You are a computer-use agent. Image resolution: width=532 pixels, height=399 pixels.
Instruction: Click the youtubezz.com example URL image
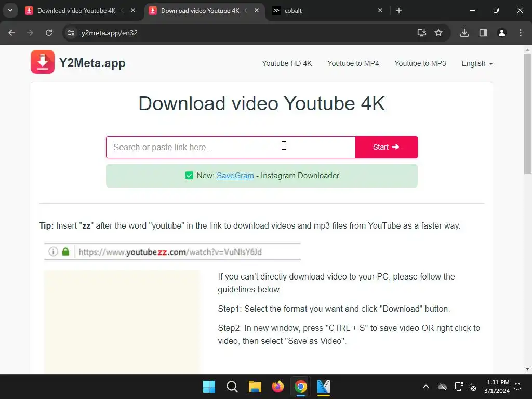click(172, 251)
